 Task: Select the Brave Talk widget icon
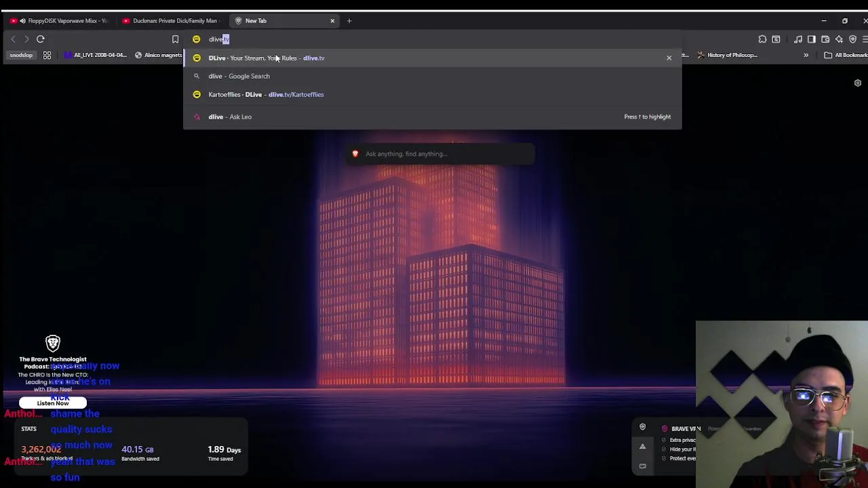click(642, 466)
